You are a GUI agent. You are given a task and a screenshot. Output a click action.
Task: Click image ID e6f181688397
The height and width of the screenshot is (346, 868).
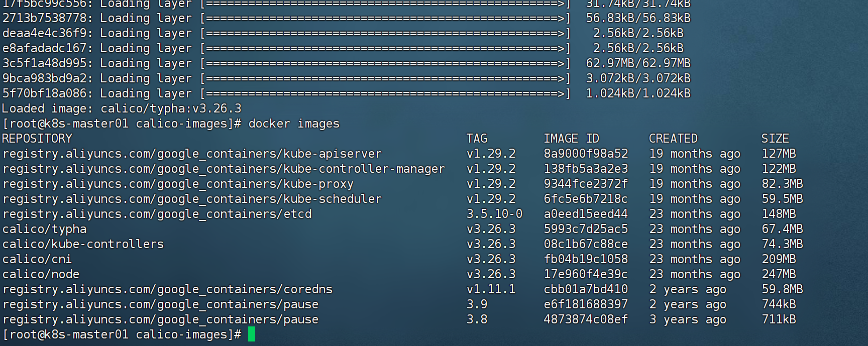point(586,304)
